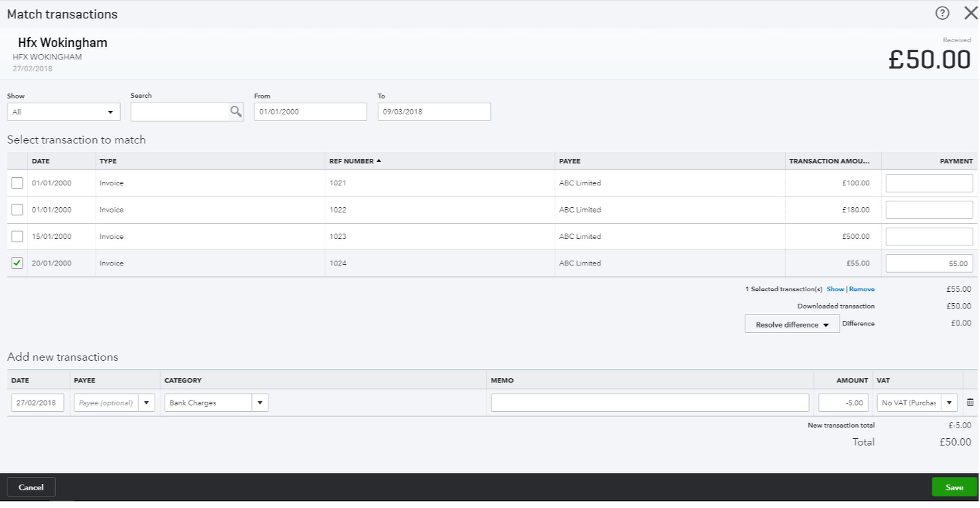
Task: Click the Payee (optional) input
Action: 106,403
